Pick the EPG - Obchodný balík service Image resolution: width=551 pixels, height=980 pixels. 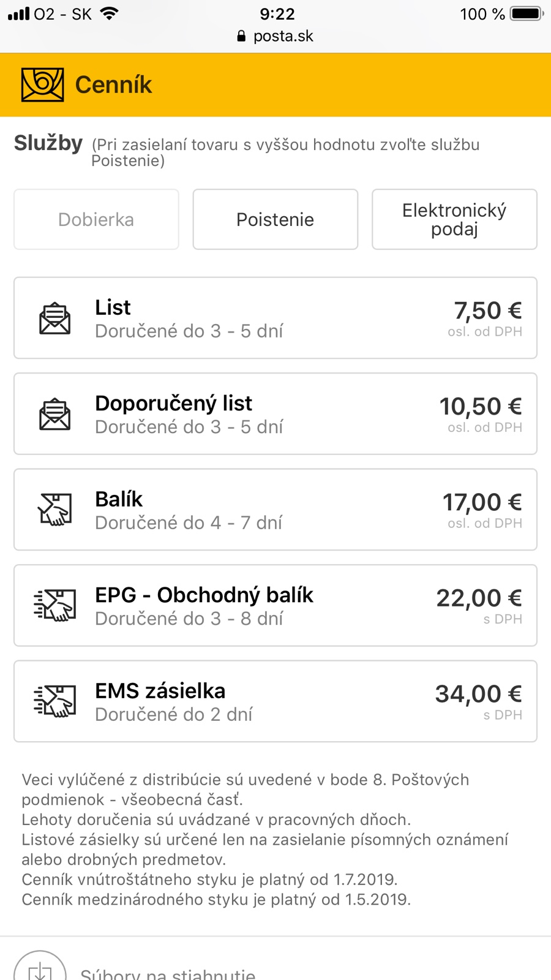tap(275, 605)
